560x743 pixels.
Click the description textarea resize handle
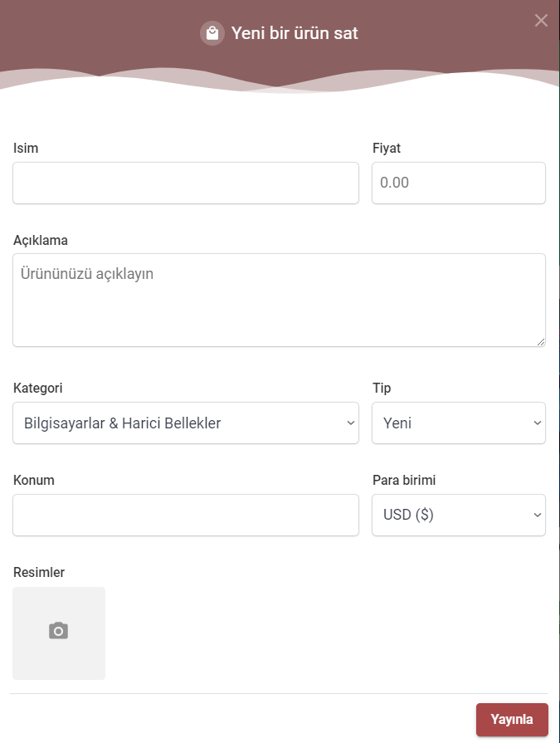tap(541, 342)
